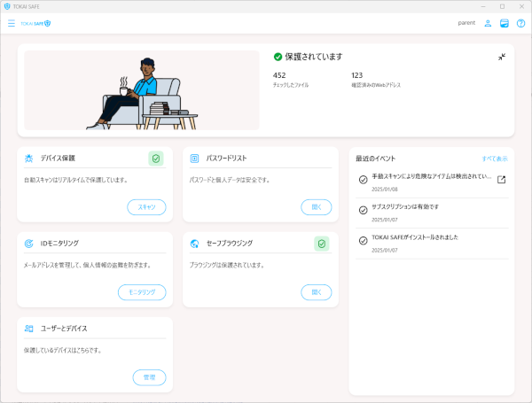Click the password list vault icon

(x=195, y=159)
